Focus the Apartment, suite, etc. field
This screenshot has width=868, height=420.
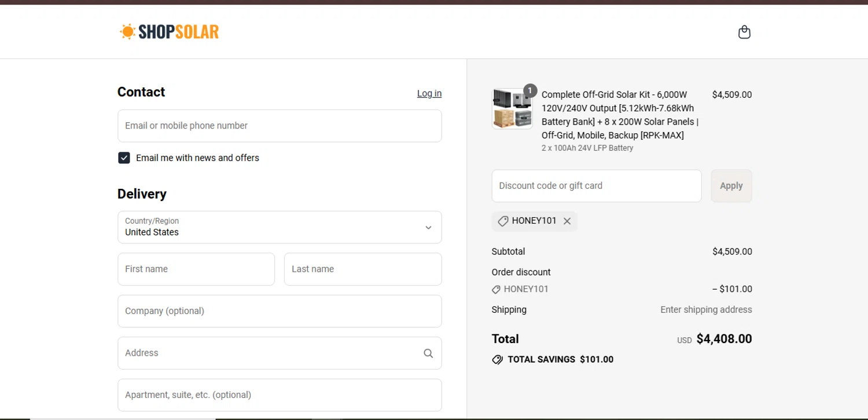click(x=279, y=395)
